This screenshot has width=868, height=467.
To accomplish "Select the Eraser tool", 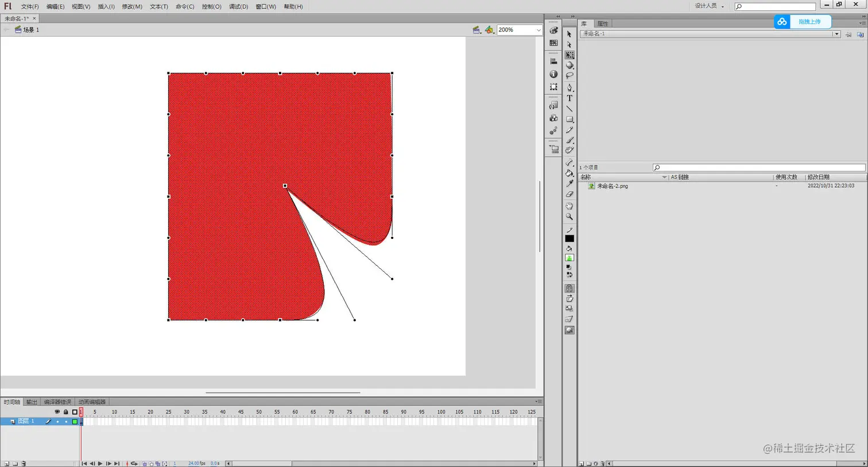I will click(x=569, y=194).
